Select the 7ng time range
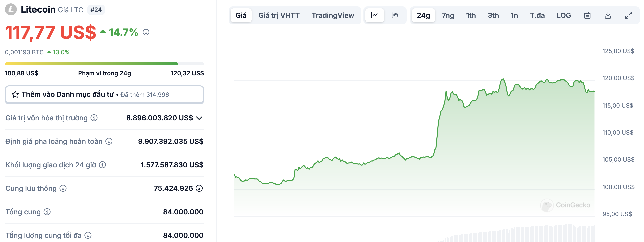 click(x=448, y=15)
